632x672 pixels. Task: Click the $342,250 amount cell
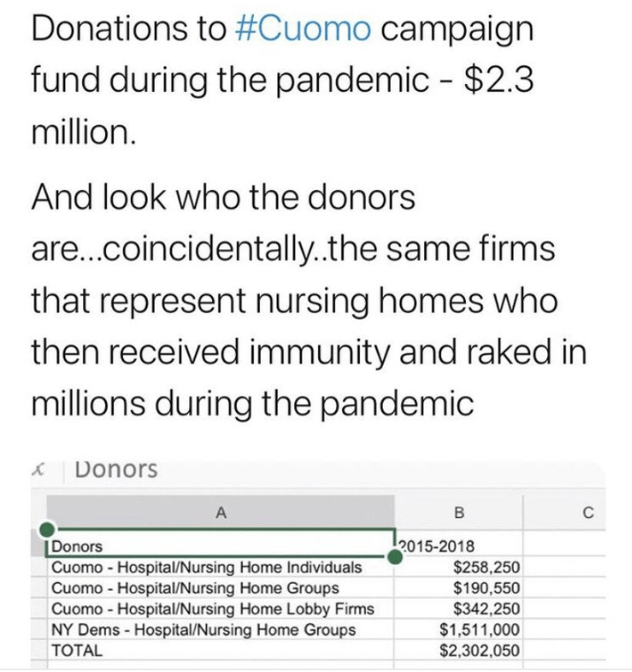(x=457, y=608)
